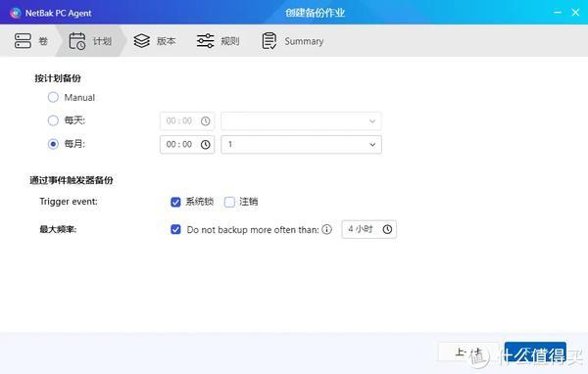Select the Manual radio button

click(x=53, y=98)
